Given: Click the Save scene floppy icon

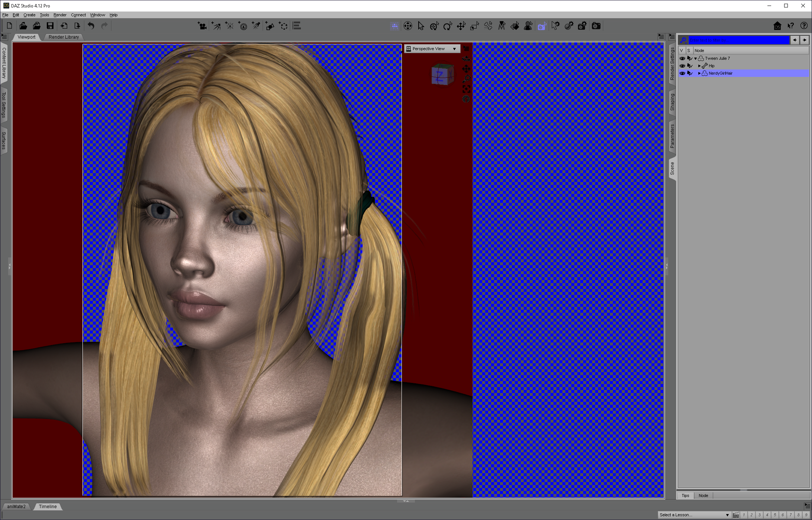Looking at the screenshot, I should point(50,26).
